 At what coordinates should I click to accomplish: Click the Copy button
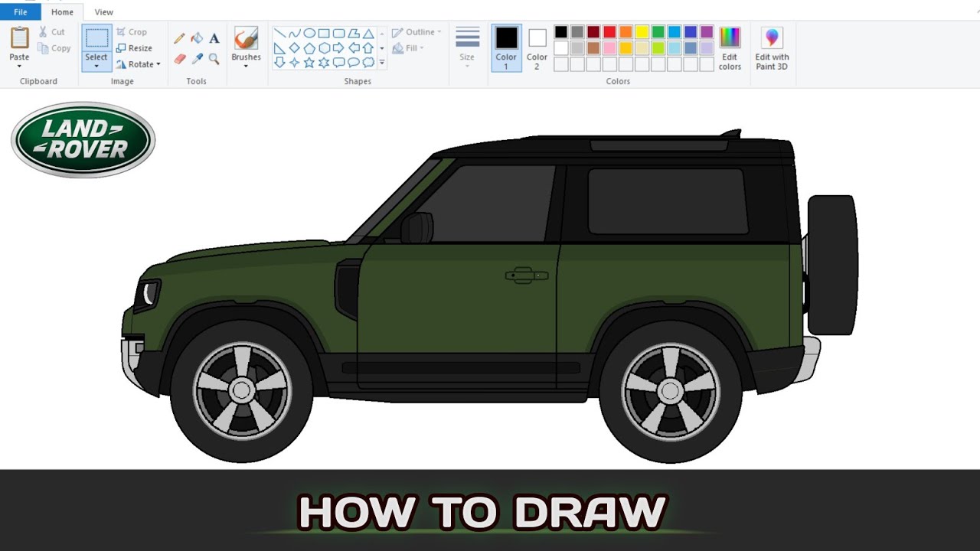[54, 48]
